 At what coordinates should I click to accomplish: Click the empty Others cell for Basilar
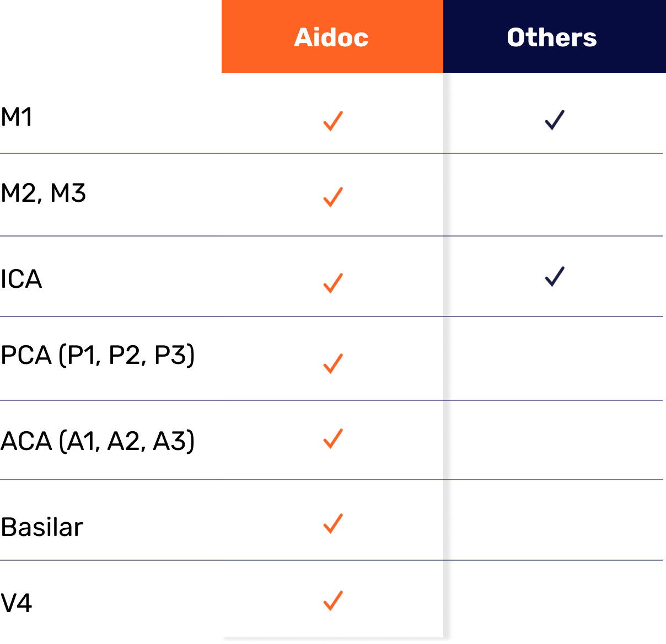pyautogui.click(x=554, y=520)
